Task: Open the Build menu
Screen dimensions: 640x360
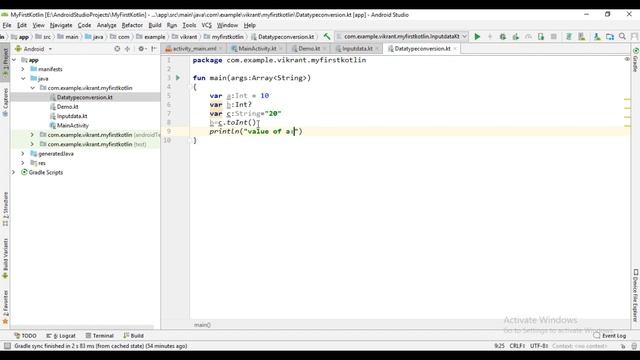Action: point(155,25)
